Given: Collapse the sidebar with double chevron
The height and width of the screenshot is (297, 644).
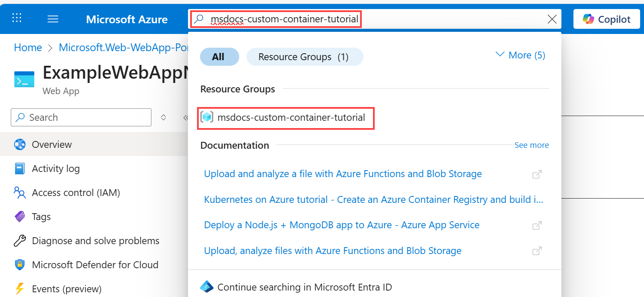Looking at the screenshot, I should pyautogui.click(x=185, y=117).
